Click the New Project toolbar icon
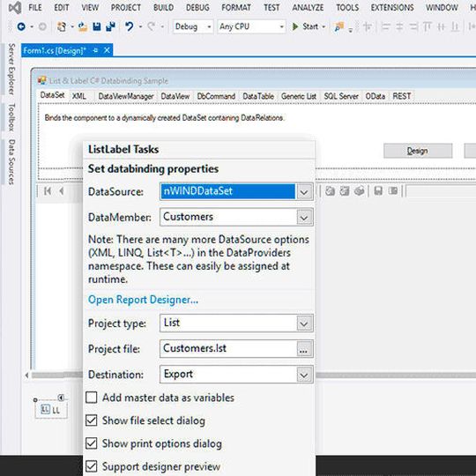Viewport: 476px width, 476px height. tap(62, 26)
